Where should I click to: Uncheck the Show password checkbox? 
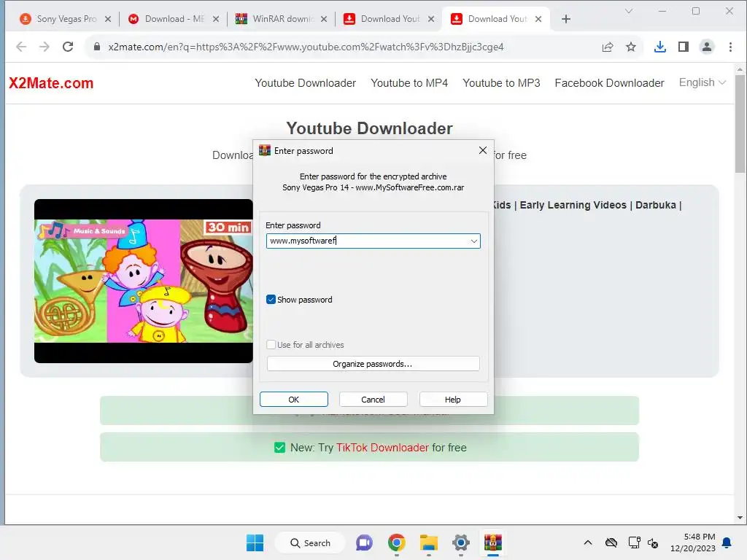coord(271,300)
